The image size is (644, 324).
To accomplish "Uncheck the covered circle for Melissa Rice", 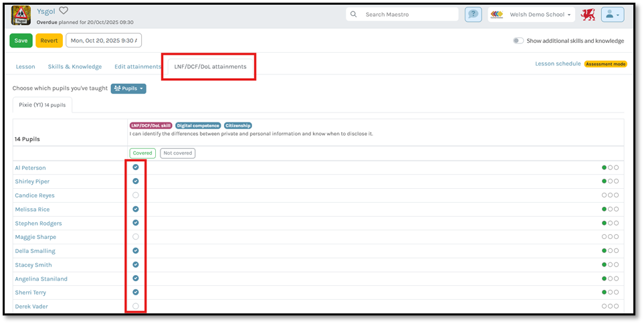I will point(136,210).
